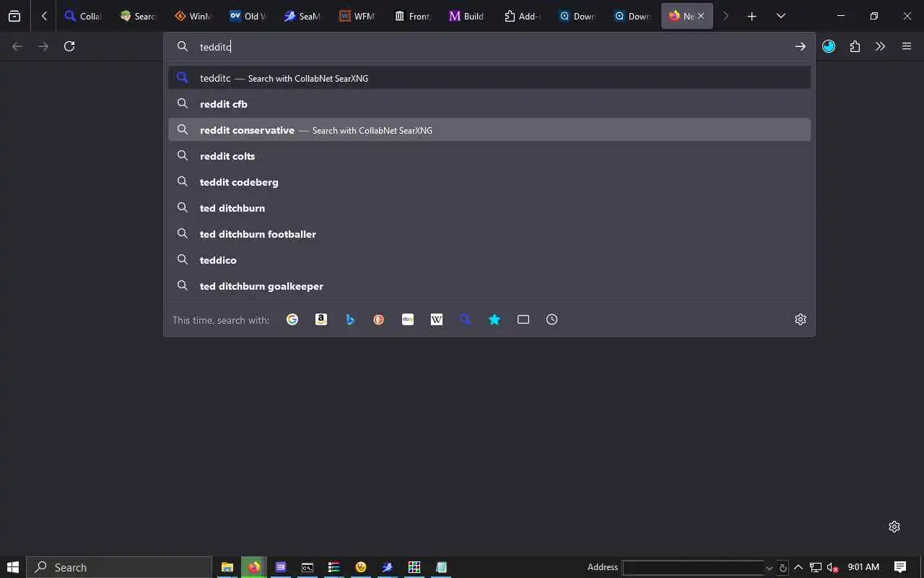Image resolution: width=924 pixels, height=578 pixels.
Task: Search bookmarks using the star icon
Action: pos(494,319)
